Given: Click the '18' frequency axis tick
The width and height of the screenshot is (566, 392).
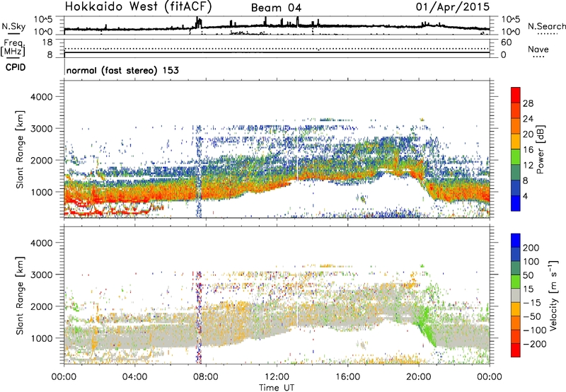Looking at the screenshot, I should click(x=47, y=42).
